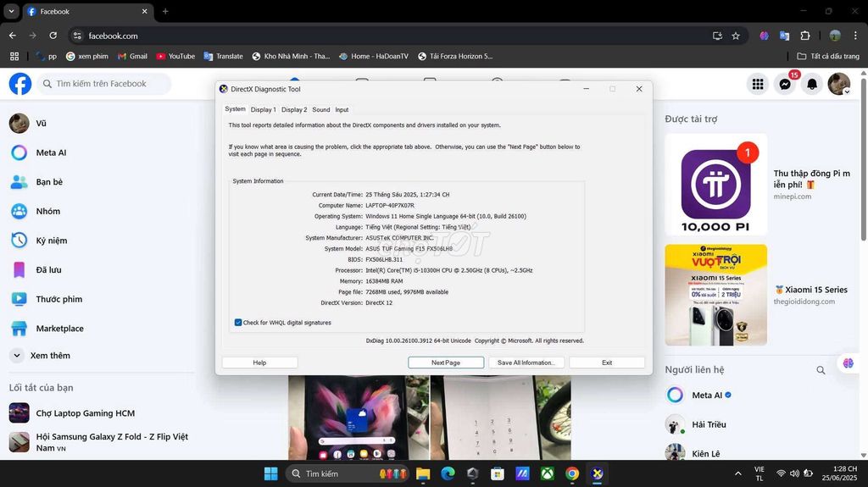Switch to Sound tab in DxDiag
The image size is (868, 487).
coord(321,109)
